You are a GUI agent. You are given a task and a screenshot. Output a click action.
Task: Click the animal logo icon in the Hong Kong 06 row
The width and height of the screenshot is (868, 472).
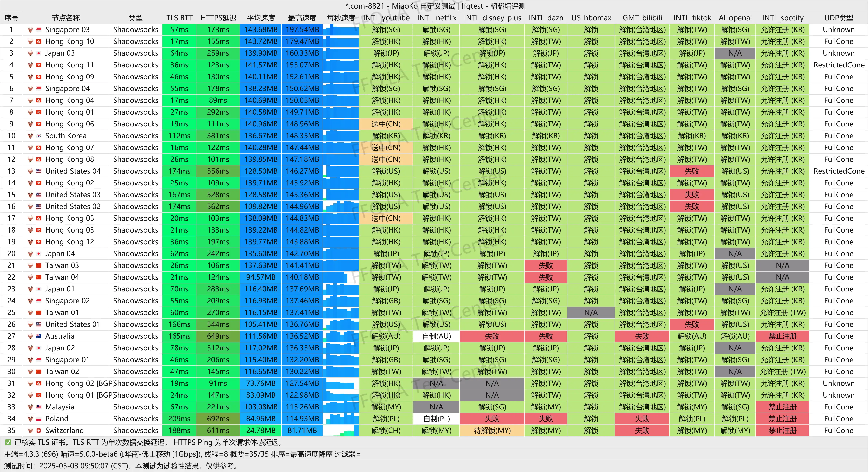(x=30, y=124)
